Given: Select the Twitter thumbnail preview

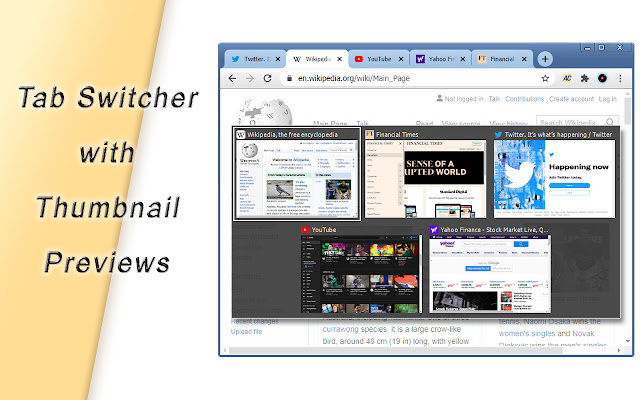Looking at the screenshot, I should click(x=554, y=174).
